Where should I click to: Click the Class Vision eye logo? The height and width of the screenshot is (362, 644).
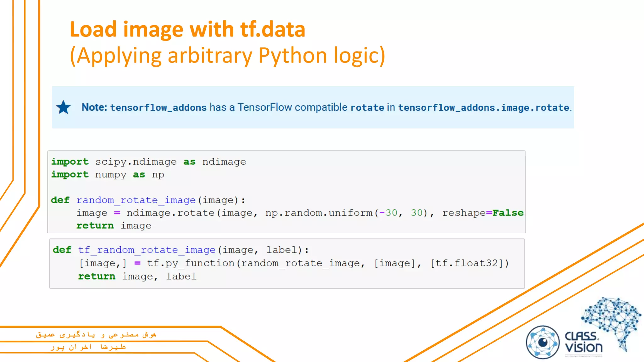coord(543,342)
